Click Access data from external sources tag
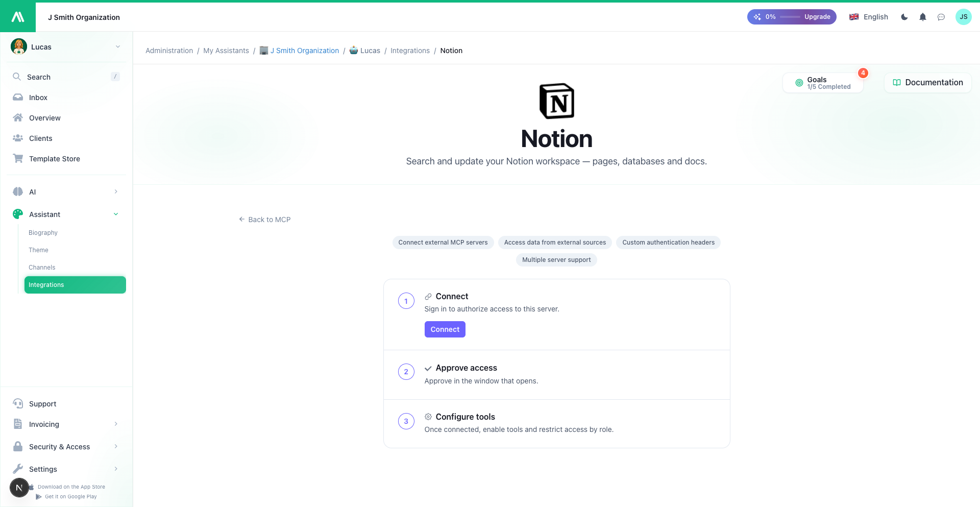980x507 pixels. click(555, 243)
